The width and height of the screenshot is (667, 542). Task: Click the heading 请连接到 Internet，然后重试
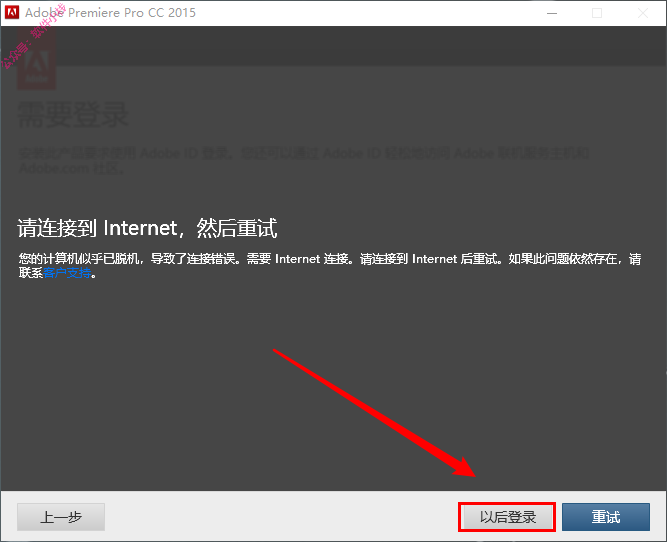click(x=147, y=228)
